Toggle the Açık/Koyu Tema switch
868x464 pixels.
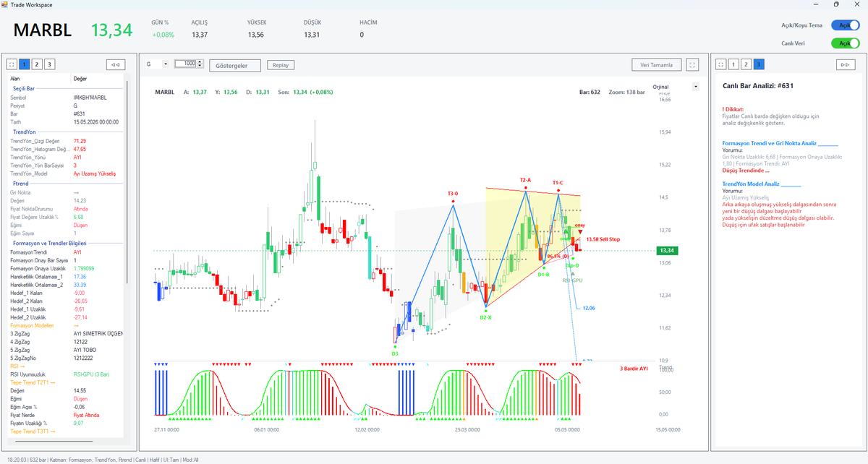(845, 25)
